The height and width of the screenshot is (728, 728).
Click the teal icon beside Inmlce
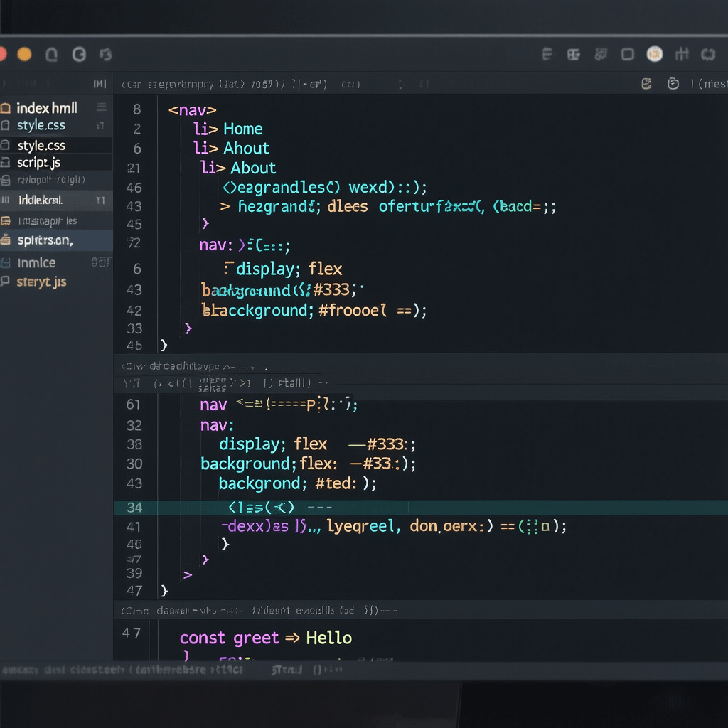click(6, 263)
